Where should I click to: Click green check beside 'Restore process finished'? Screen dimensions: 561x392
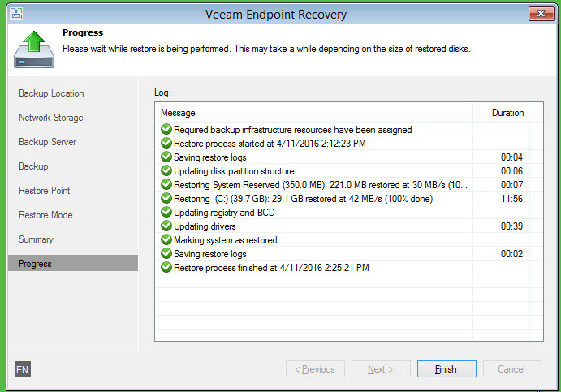pyautogui.click(x=166, y=267)
